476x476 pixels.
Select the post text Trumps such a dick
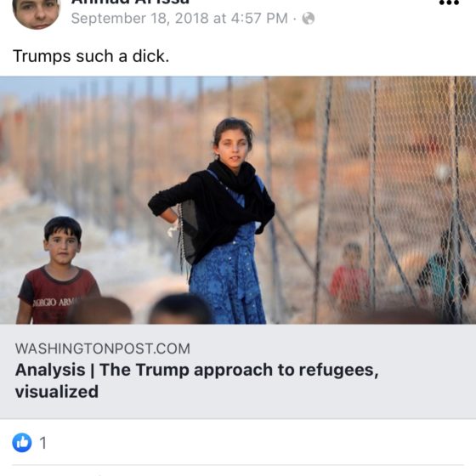coord(91,56)
